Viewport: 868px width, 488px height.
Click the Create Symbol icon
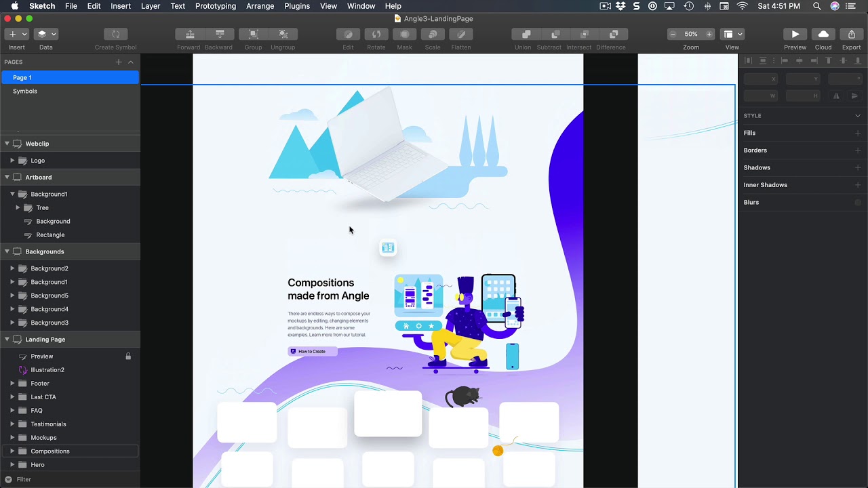[x=115, y=34]
